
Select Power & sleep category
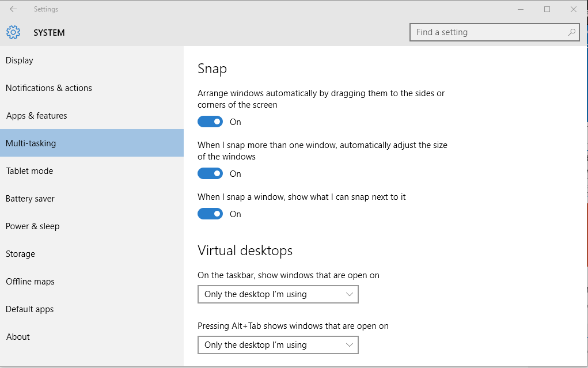click(33, 226)
